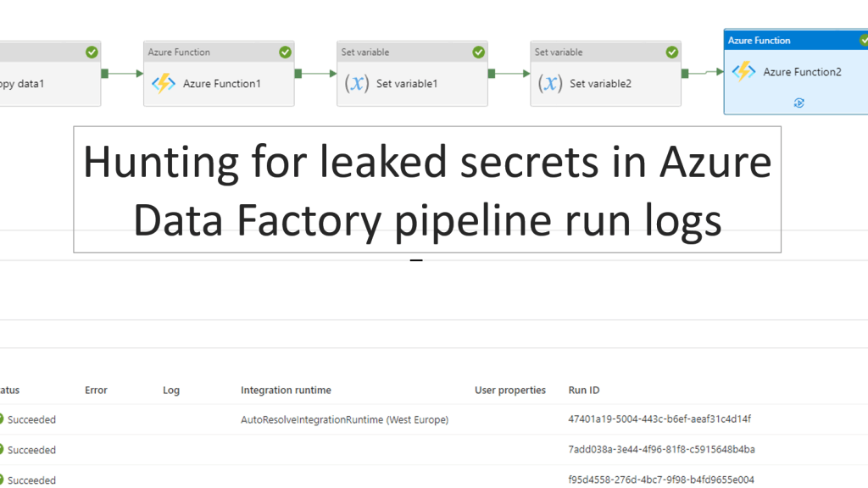Click the refresh icon inside Azure Function2 activity
The width and height of the screenshot is (868, 488).
click(x=798, y=103)
